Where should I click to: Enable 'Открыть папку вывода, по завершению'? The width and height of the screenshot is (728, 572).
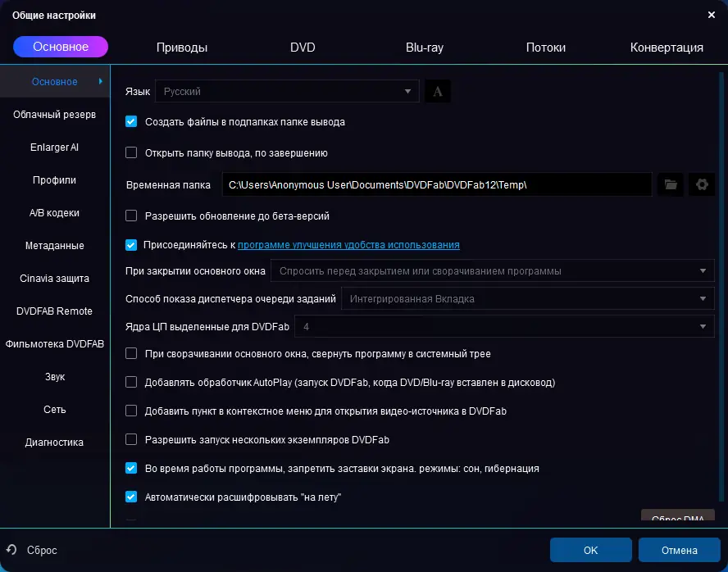click(x=131, y=152)
